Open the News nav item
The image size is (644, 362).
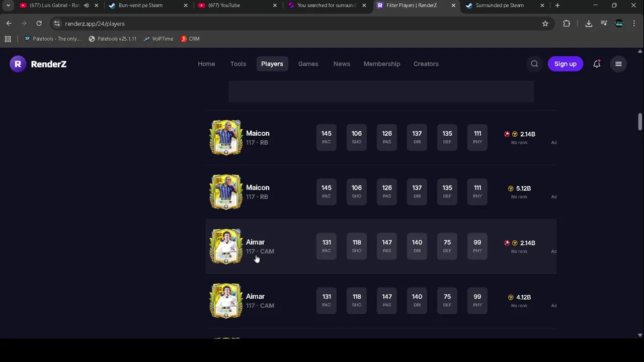click(x=342, y=64)
